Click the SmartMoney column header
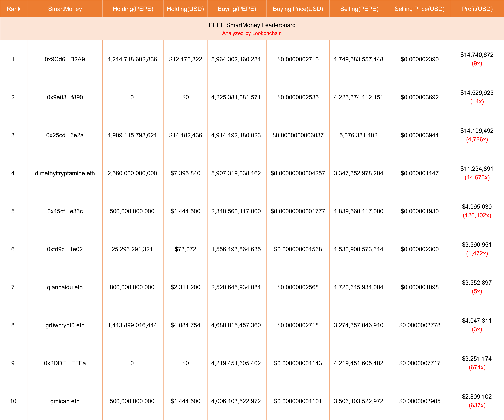Viewport: 504px width, 420px height. coord(65,9)
